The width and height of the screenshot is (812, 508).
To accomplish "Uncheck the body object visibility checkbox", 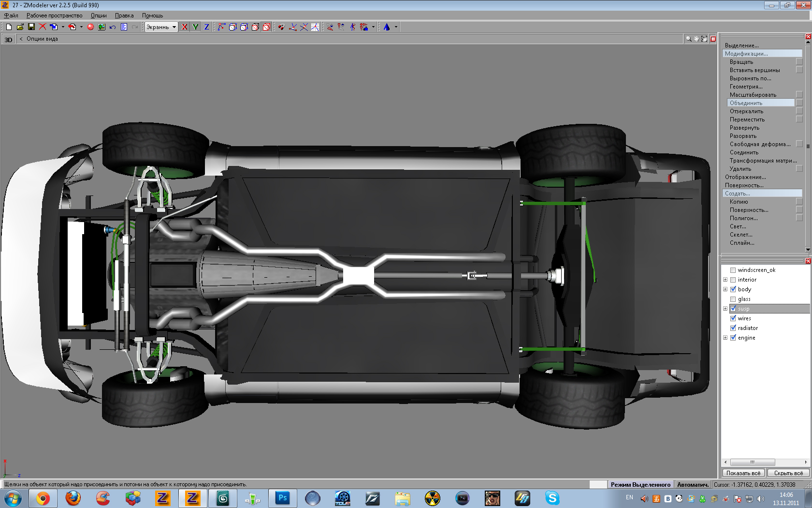I will point(733,289).
